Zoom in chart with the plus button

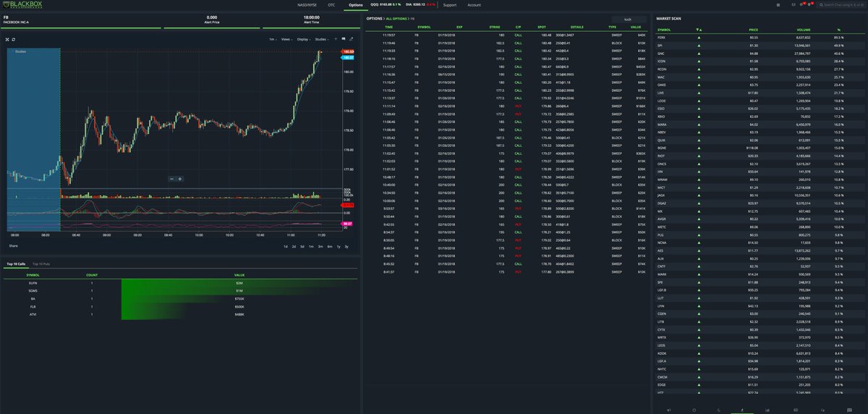point(180,179)
